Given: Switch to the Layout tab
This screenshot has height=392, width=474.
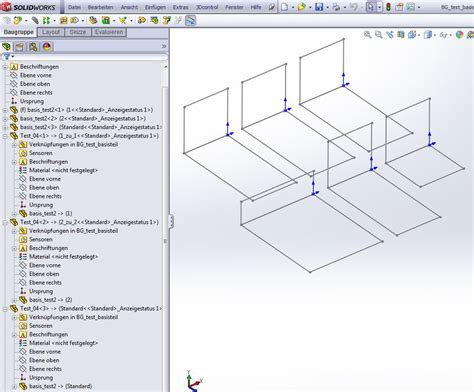Looking at the screenshot, I should click(51, 32).
